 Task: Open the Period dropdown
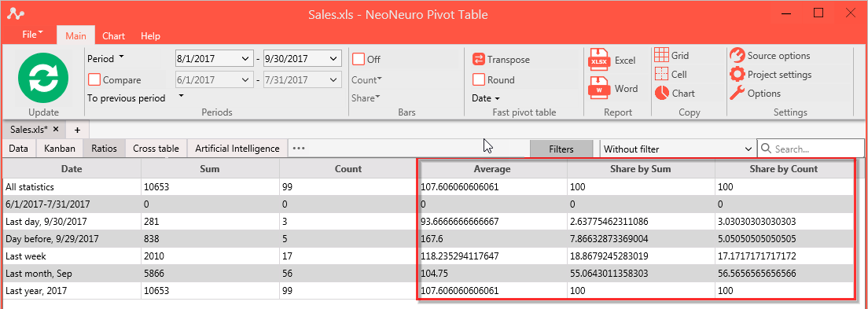[x=106, y=58]
